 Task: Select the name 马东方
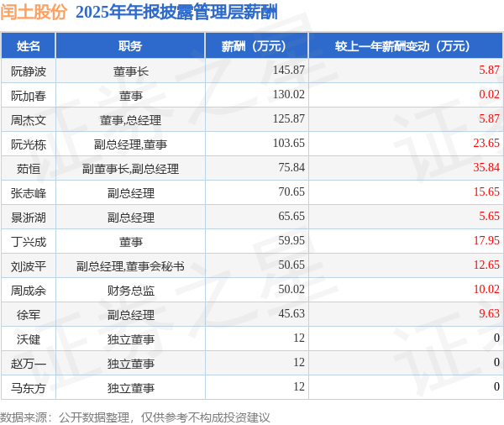click(29, 388)
